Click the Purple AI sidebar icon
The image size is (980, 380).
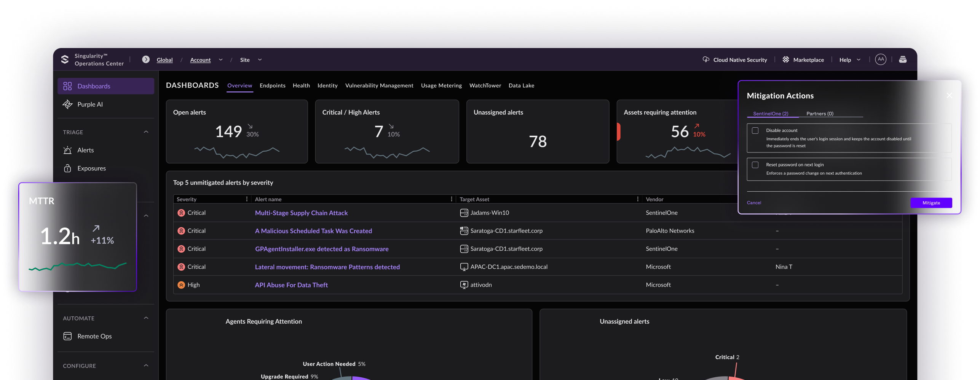67,104
